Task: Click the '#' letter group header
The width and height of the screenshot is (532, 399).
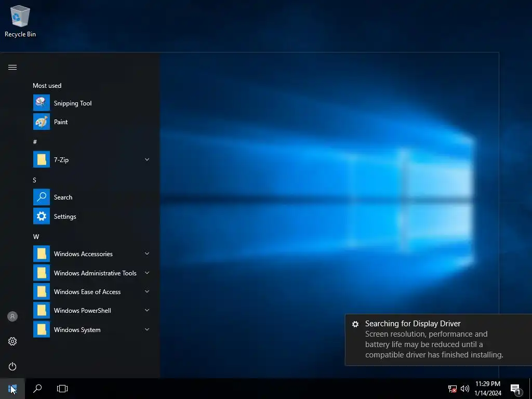Action: point(35,142)
